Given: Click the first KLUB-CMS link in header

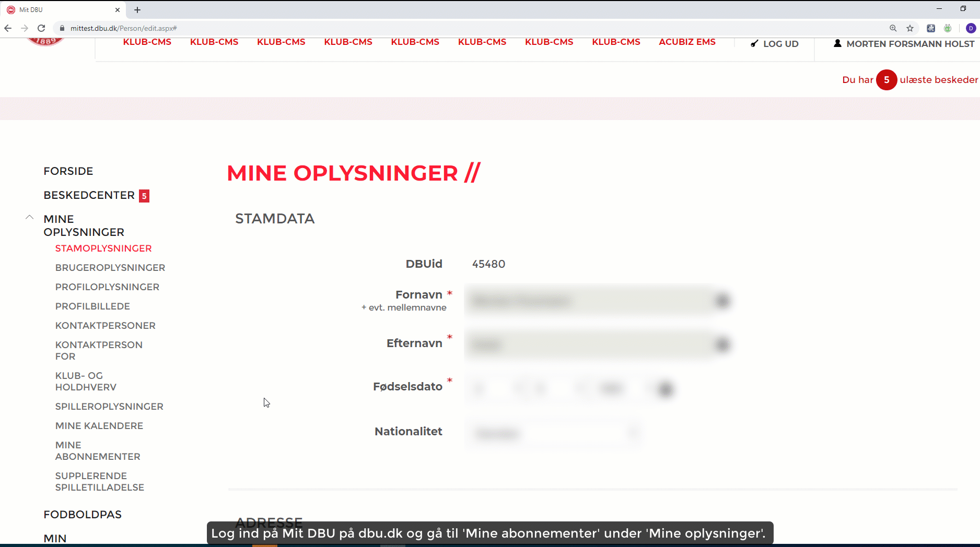Looking at the screenshot, I should point(147,42).
